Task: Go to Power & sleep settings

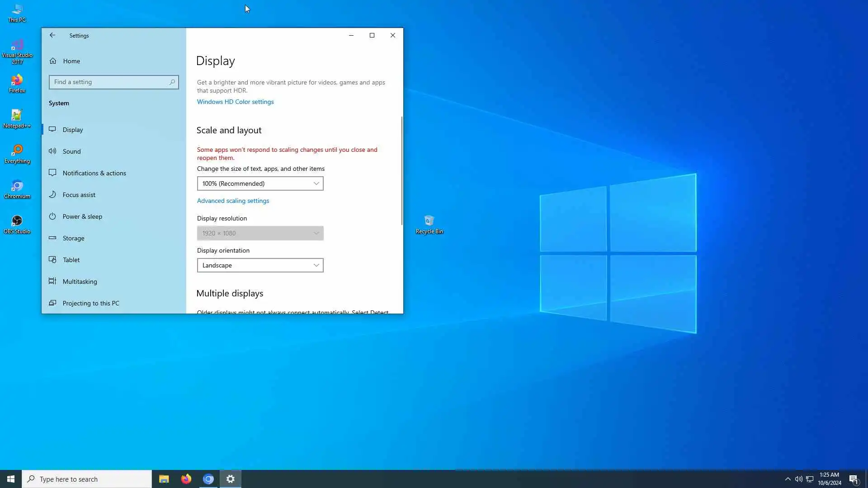Action: 82,216
